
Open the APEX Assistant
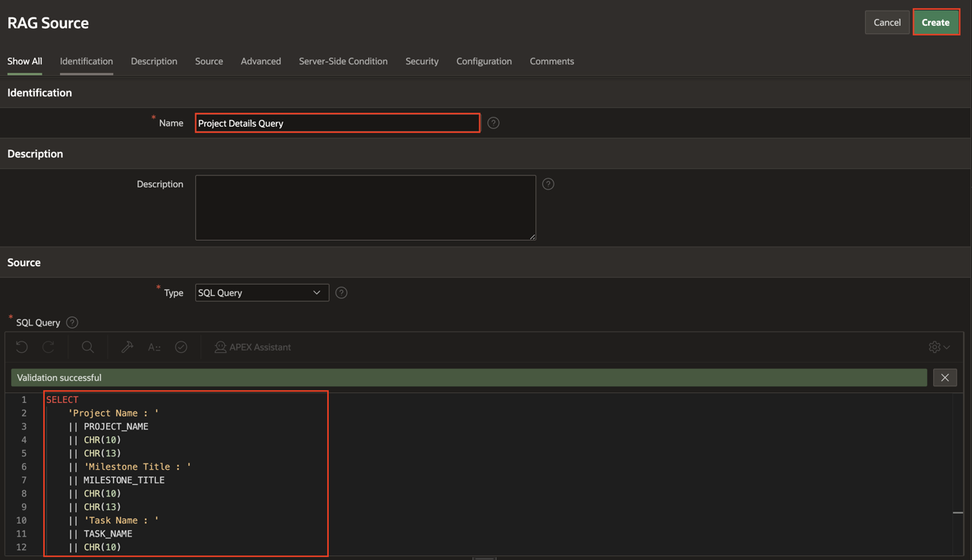[x=253, y=347]
